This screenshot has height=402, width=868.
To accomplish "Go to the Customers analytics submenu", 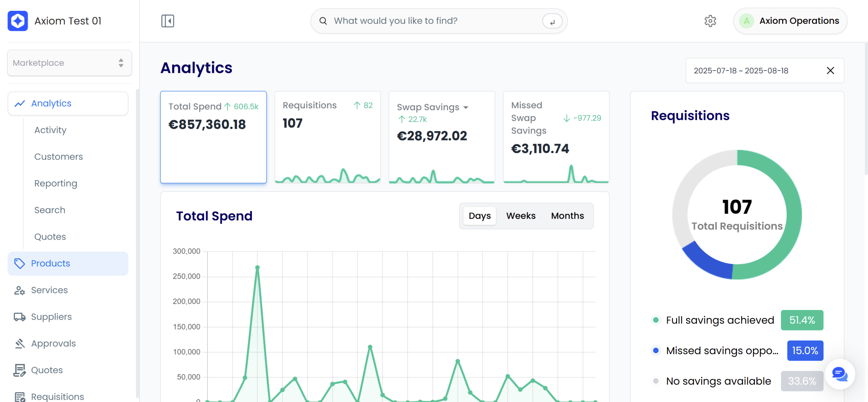I will (59, 157).
